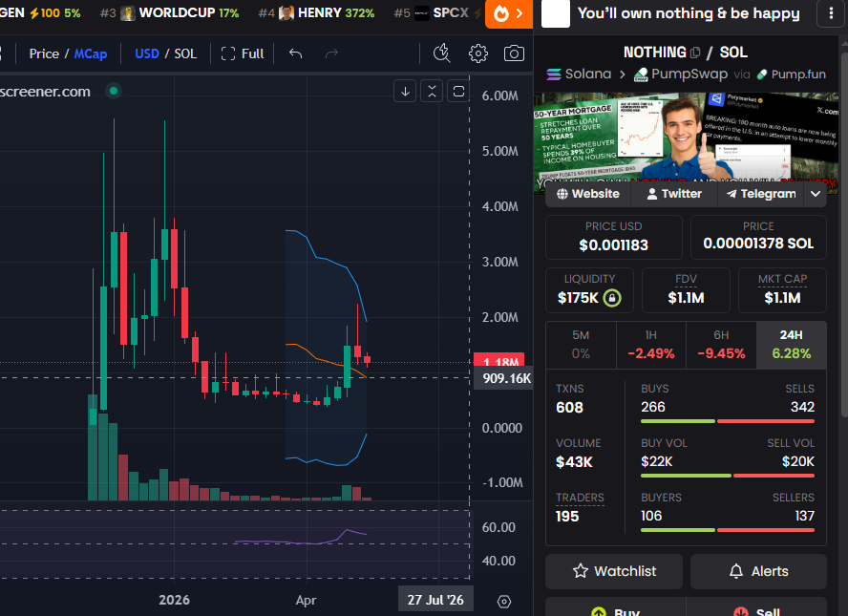Image resolution: width=848 pixels, height=616 pixels.
Task: Open the three-dot options menu
Action: pyautogui.click(x=831, y=13)
